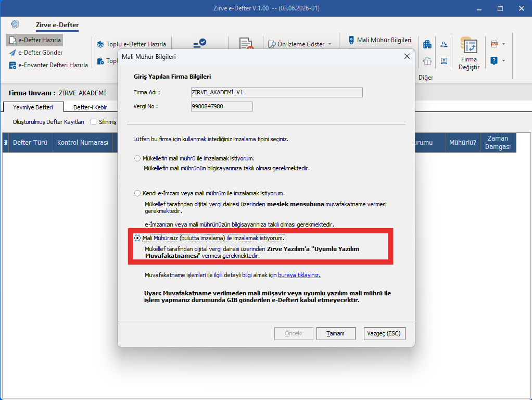The width and height of the screenshot is (532, 400).
Task: Expand the PDF icon dropdown arrow
Action: click(503, 44)
